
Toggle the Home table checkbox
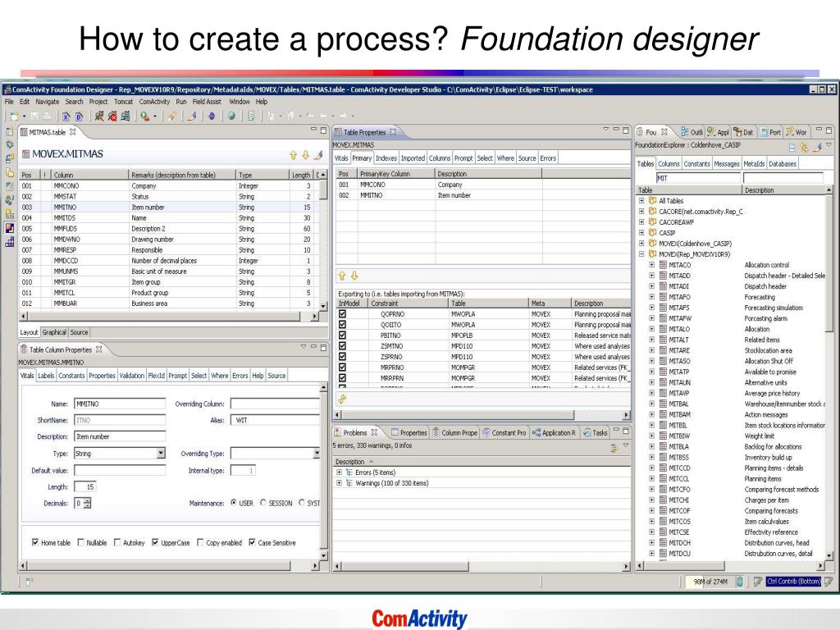(x=35, y=543)
